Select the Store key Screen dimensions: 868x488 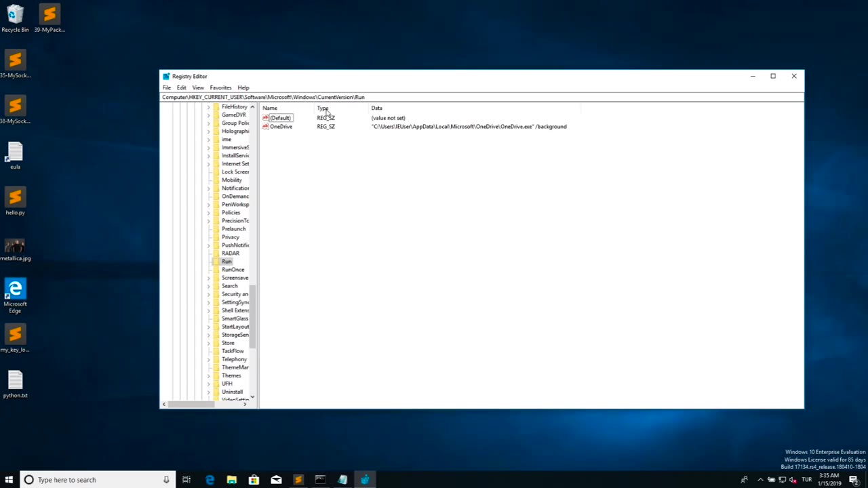[x=228, y=343]
